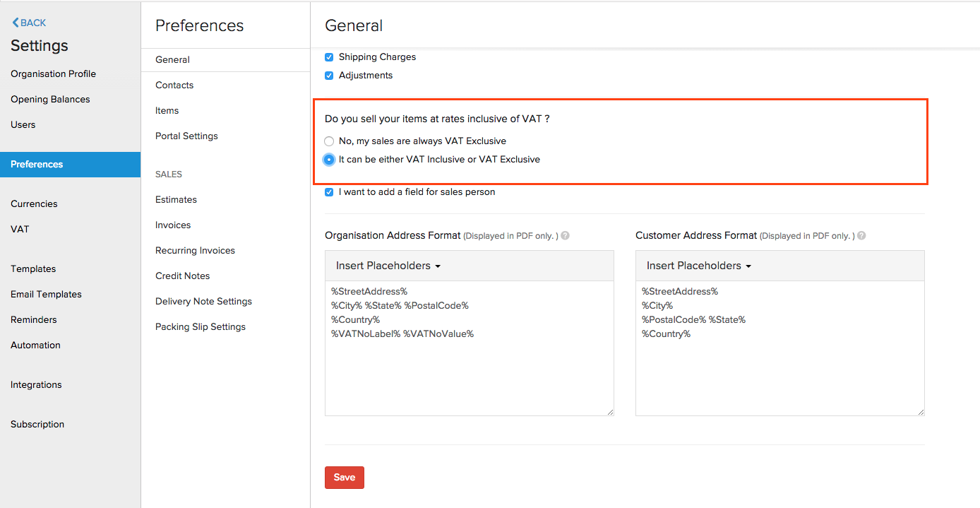Viewport: 980px width, 508px height.
Task: Open Packing Slip Settings
Action: click(201, 327)
